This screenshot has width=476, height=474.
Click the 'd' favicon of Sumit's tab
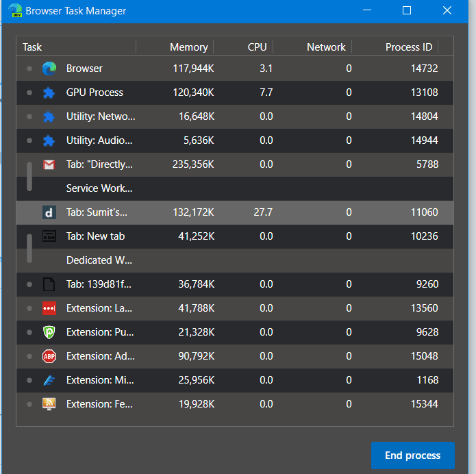(49, 212)
